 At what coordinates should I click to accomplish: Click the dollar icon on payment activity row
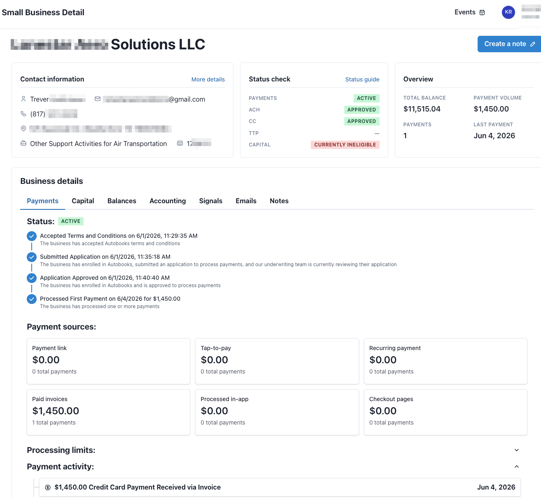[48, 487]
